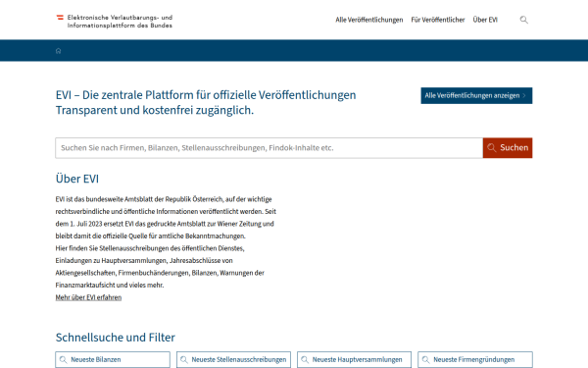Click the site title Elektronische Verlautbarungs- und Informationsplattform
588x368 pixels.
(x=120, y=22)
